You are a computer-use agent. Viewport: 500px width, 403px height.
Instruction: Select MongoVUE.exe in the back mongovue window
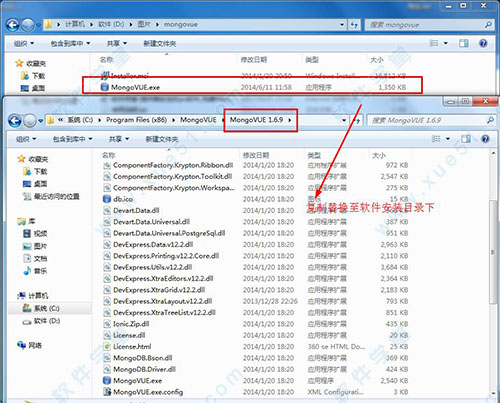pyautogui.click(x=135, y=87)
